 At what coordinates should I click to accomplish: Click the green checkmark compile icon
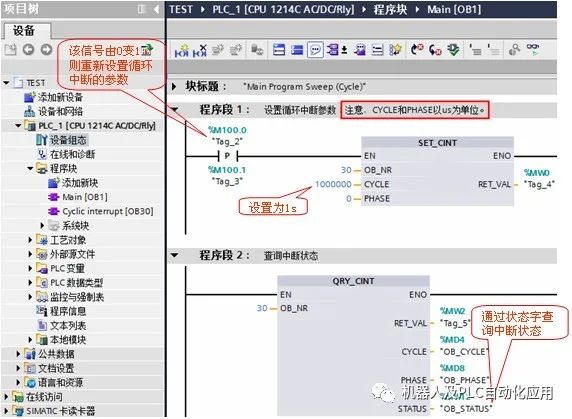tap(453, 50)
